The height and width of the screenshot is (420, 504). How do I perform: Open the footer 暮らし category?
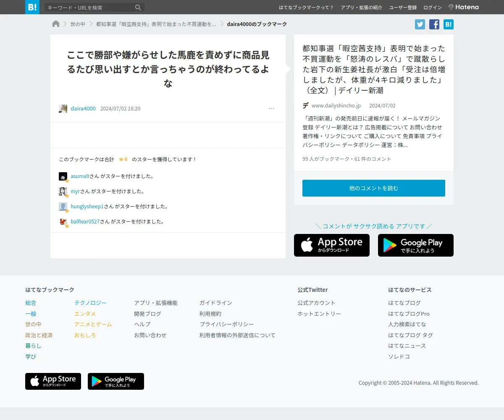coord(33,346)
